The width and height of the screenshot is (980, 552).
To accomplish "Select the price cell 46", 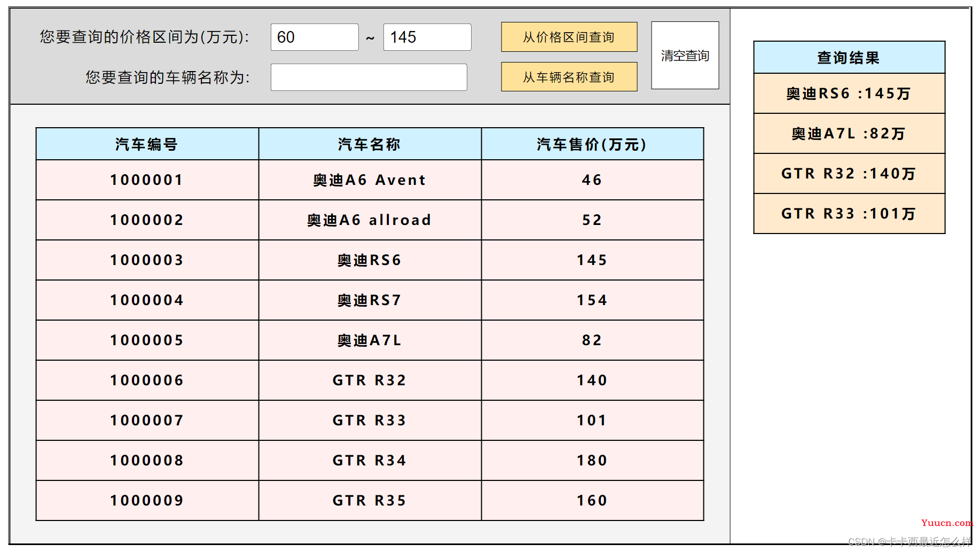I will [x=593, y=180].
